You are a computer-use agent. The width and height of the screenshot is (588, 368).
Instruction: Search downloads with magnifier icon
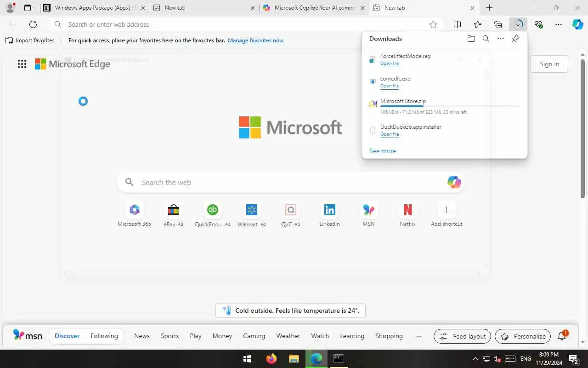[x=486, y=39]
